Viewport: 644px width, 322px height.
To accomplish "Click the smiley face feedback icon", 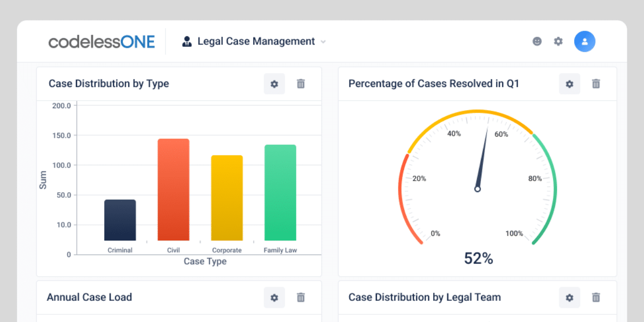I will click(537, 41).
